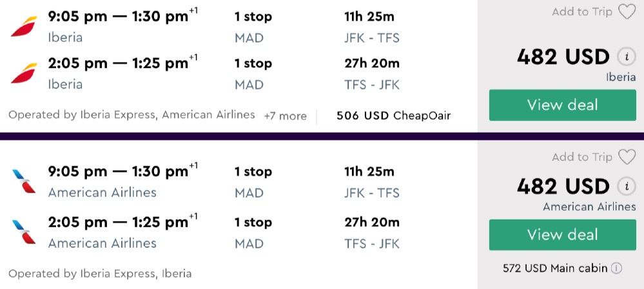Open info icon beside American Airlines 482 USD price
Screen dimensions: 644x289
(625, 187)
